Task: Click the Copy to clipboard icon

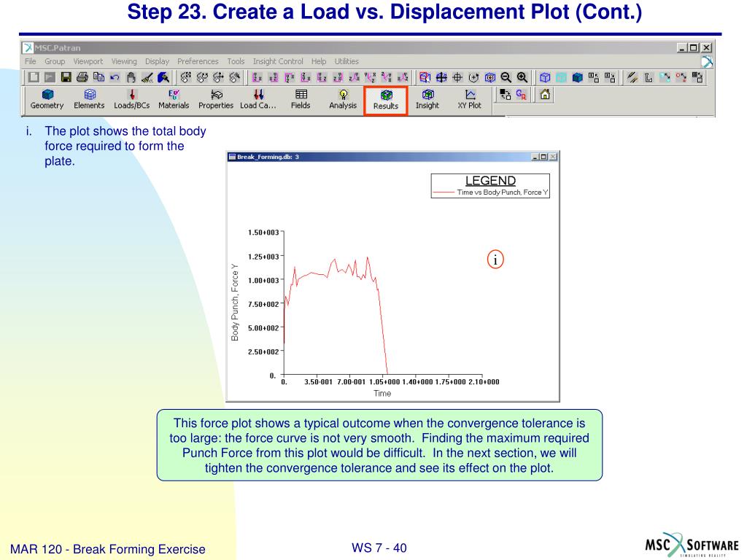Action: [98, 77]
